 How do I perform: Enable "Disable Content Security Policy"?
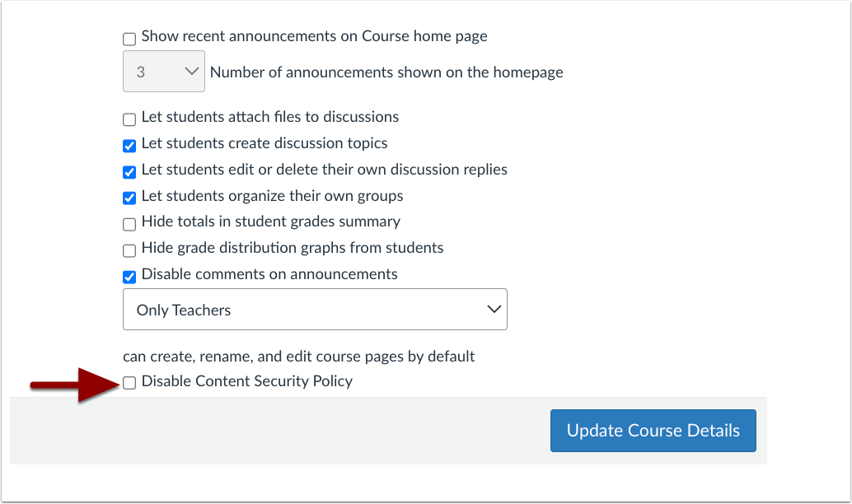coord(129,382)
